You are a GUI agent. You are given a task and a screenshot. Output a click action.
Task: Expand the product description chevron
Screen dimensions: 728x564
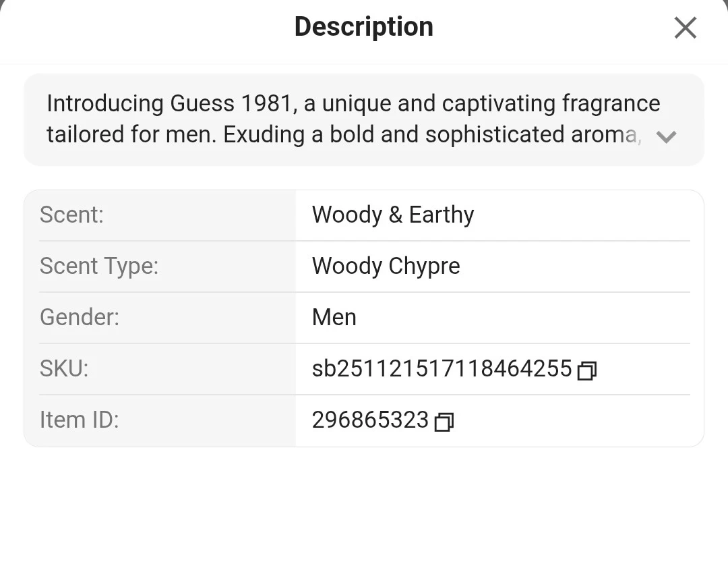tap(666, 137)
